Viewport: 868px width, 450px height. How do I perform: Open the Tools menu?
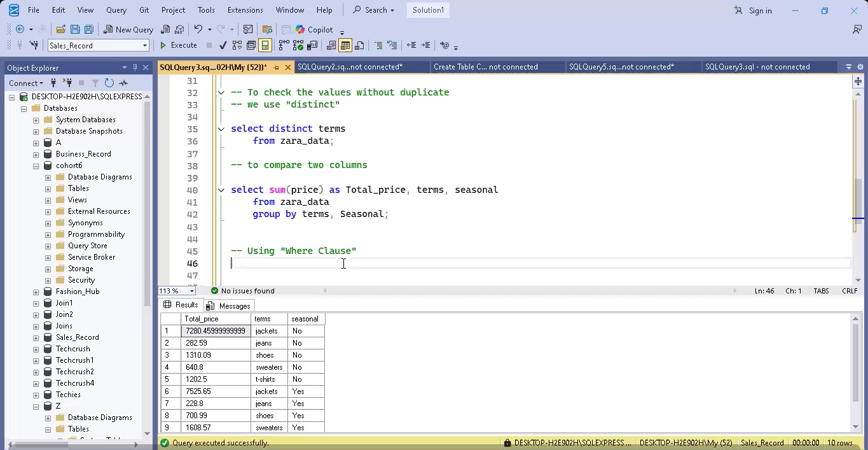[206, 10]
